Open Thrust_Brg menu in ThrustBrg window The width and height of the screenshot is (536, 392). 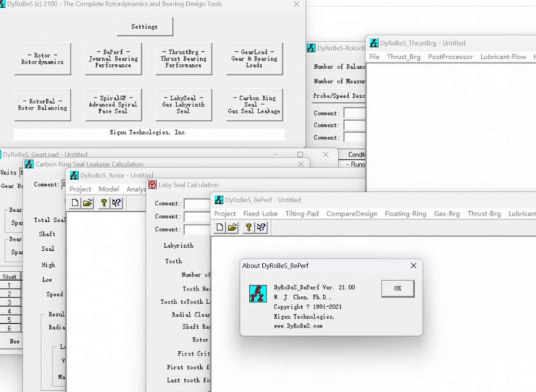pos(404,57)
